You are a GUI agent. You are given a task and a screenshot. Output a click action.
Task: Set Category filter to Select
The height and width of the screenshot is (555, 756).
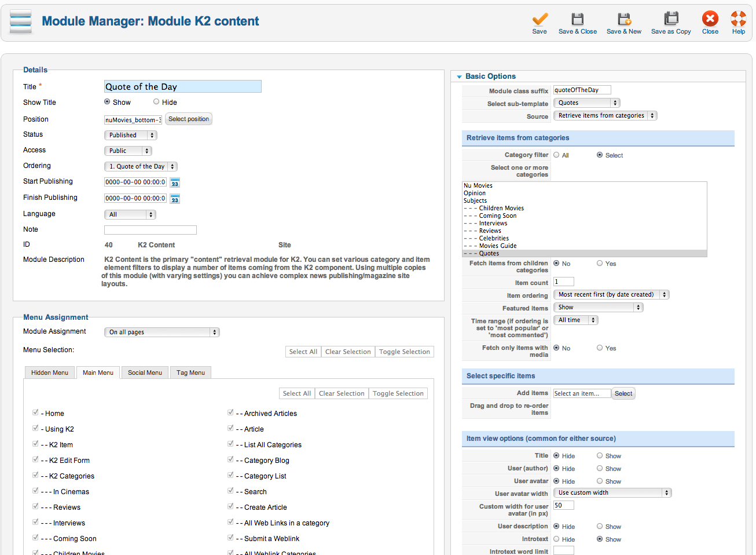pyautogui.click(x=600, y=155)
